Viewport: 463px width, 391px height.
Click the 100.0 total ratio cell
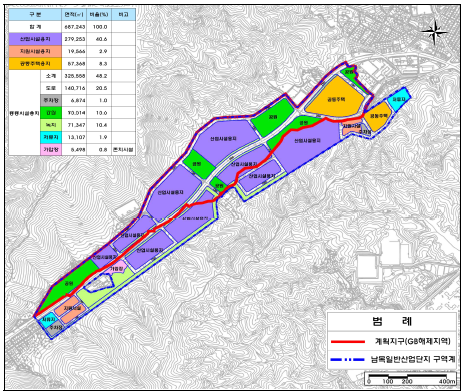(100, 27)
